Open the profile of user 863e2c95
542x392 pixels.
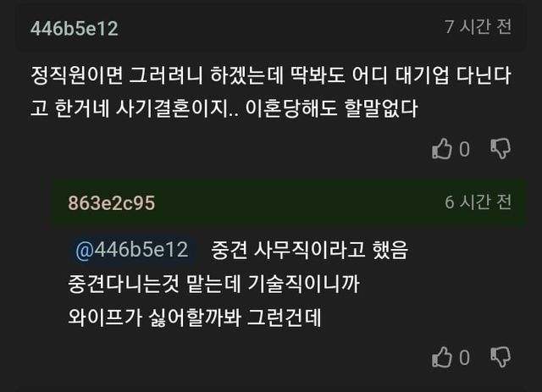112,203
